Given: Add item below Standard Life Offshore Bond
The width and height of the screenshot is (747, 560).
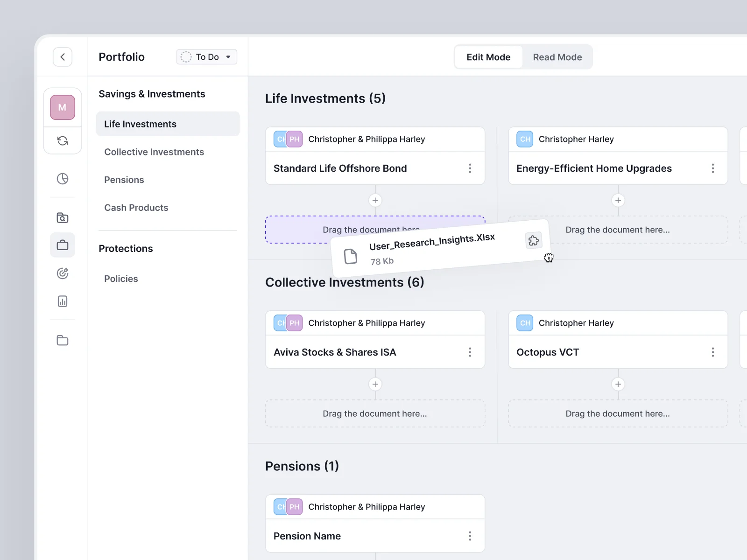Looking at the screenshot, I should (x=375, y=200).
